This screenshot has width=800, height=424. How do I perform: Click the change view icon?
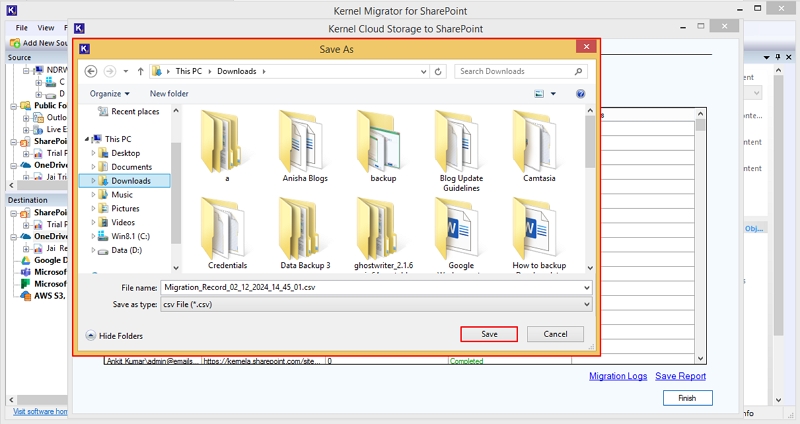click(540, 94)
